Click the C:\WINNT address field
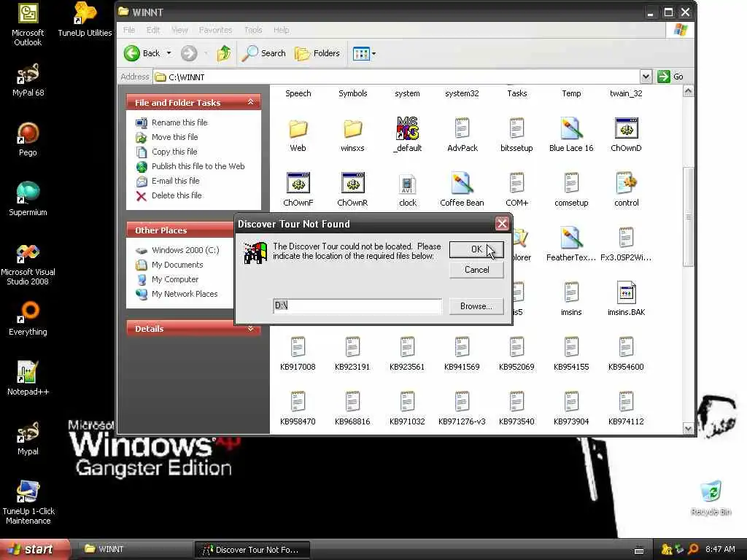Image resolution: width=747 pixels, height=560 pixels. [x=396, y=77]
